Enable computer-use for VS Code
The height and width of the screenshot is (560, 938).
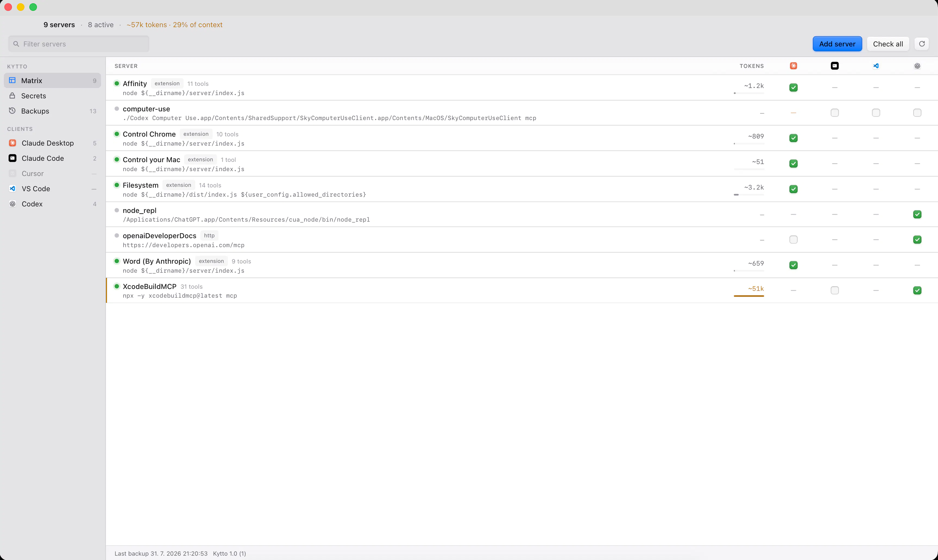(876, 113)
